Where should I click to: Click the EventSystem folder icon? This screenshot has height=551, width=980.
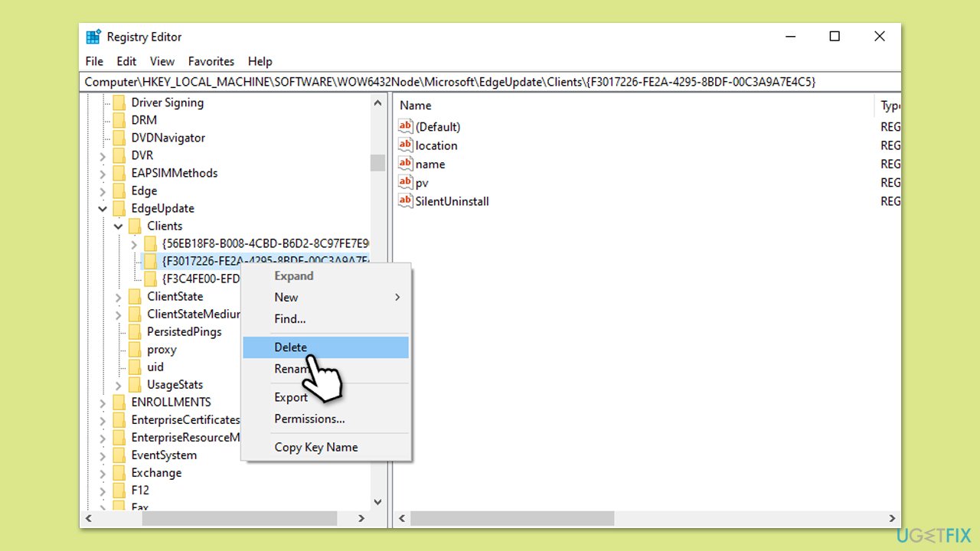119,455
